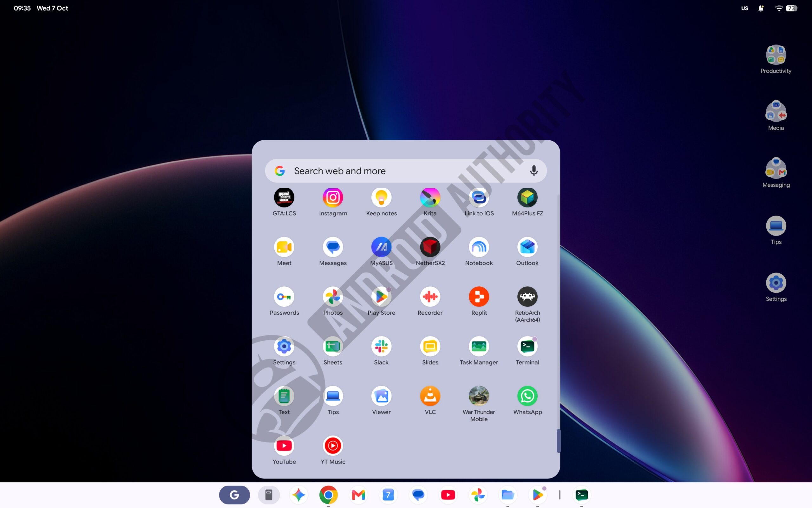812x508 pixels.
Task: Click the Search web and more field
Action: pos(406,171)
